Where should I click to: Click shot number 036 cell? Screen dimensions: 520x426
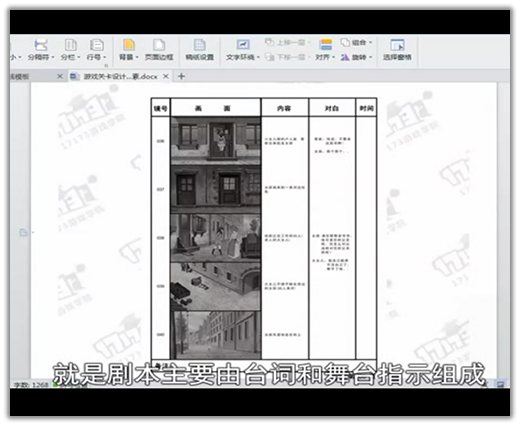coord(161,141)
